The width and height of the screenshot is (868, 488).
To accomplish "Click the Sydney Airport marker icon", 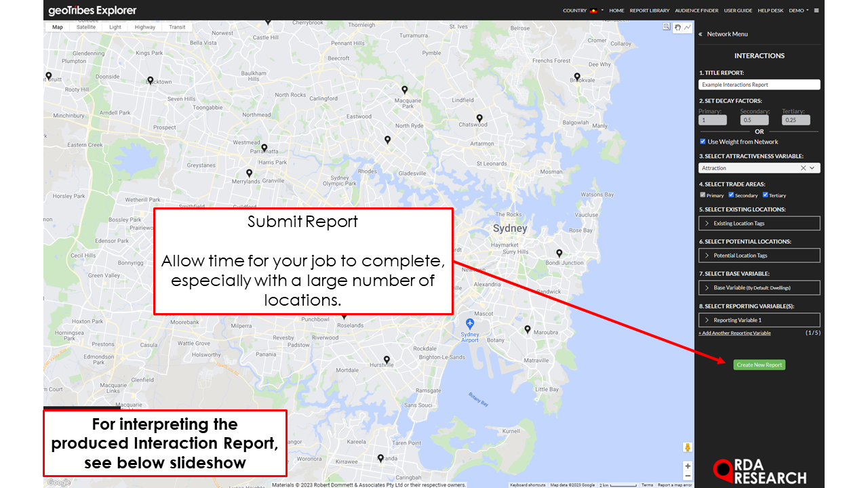I will coord(470,323).
